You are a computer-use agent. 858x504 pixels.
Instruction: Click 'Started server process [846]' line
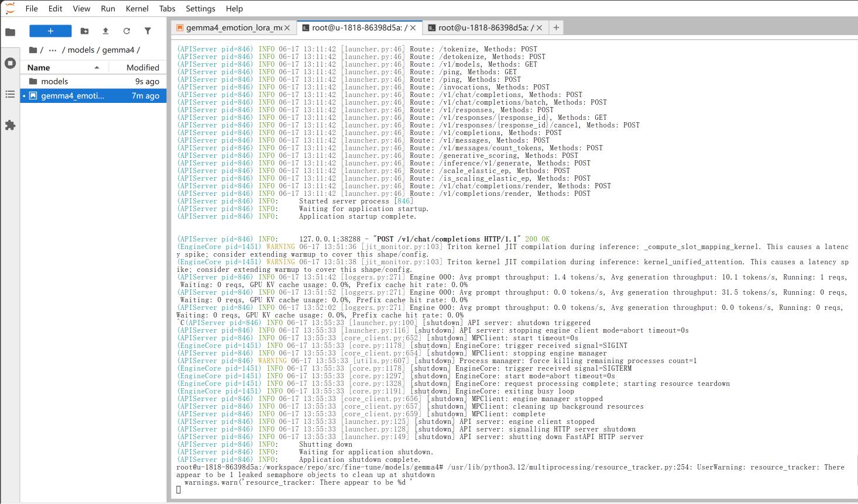[356, 201]
